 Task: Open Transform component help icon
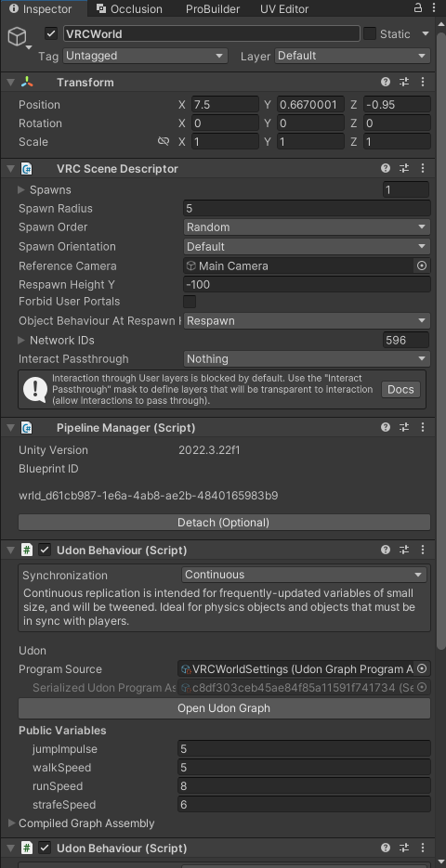click(386, 82)
